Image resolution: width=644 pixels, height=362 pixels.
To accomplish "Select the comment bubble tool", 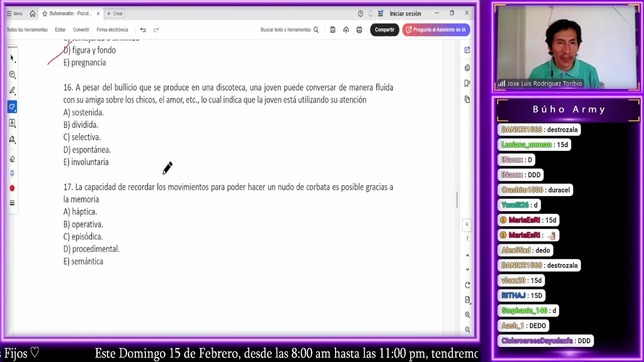I will tap(12, 74).
